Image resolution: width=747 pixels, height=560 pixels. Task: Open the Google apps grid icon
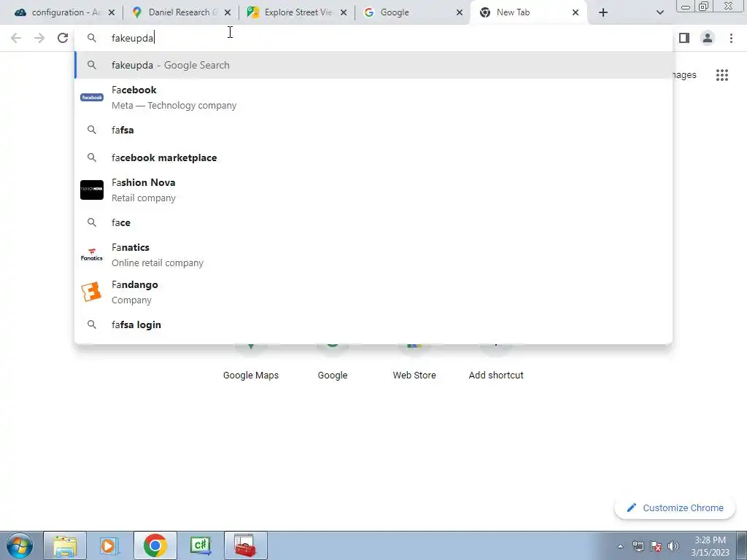[x=722, y=75]
